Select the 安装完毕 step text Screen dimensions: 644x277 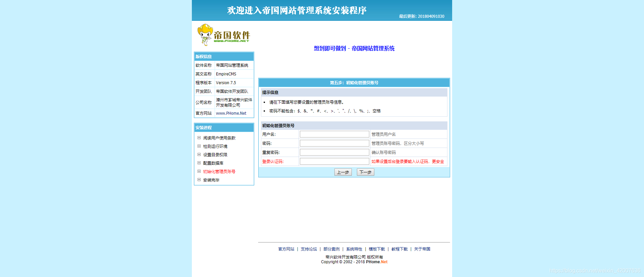click(211, 180)
